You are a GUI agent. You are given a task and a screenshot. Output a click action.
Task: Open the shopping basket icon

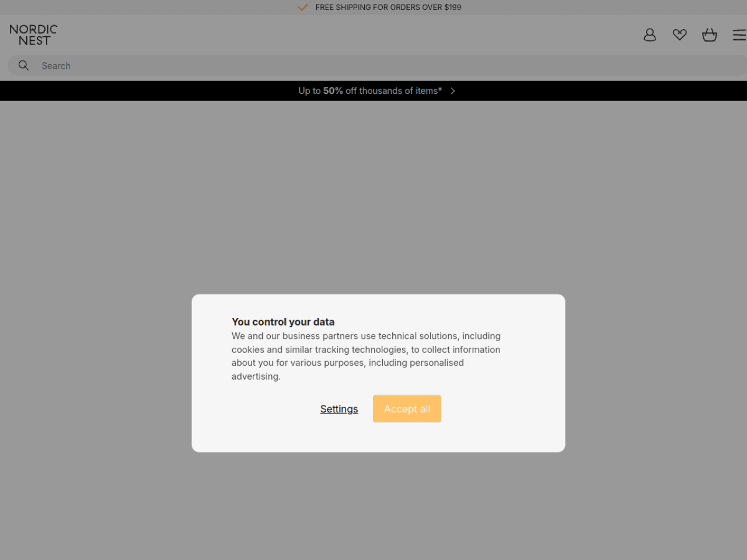(710, 35)
